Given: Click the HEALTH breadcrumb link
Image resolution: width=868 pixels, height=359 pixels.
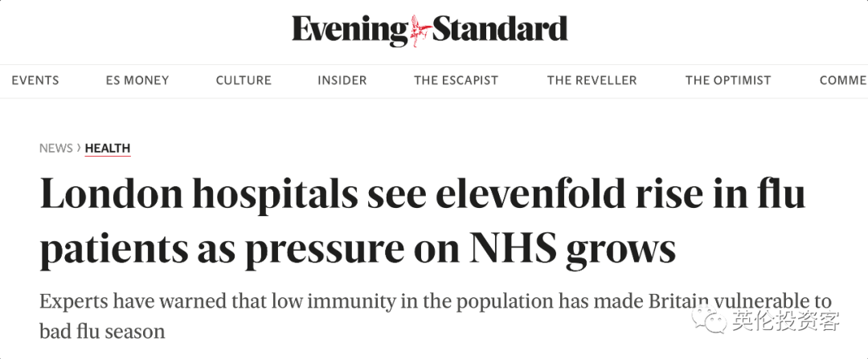Looking at the screenshot, I should 108,149.
